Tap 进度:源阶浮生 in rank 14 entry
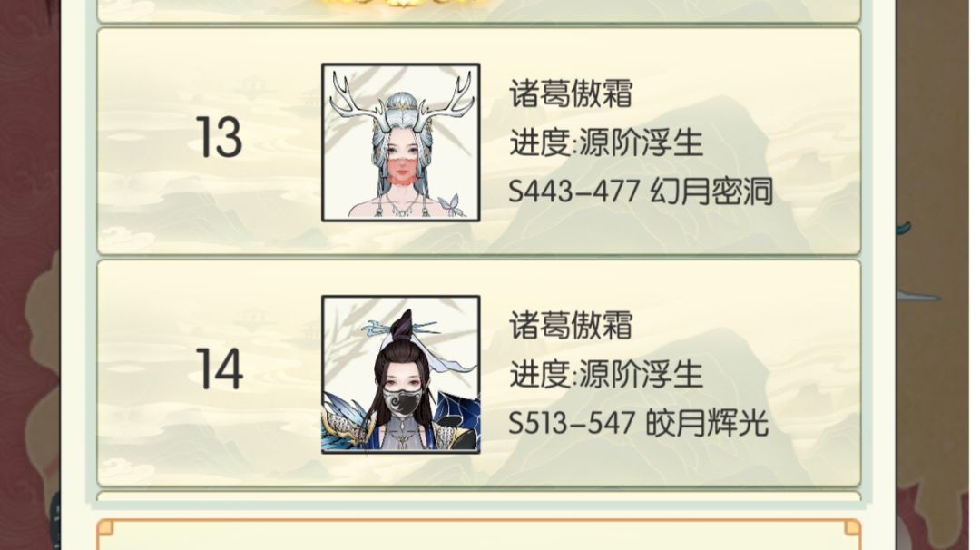 tap(606, 374)
